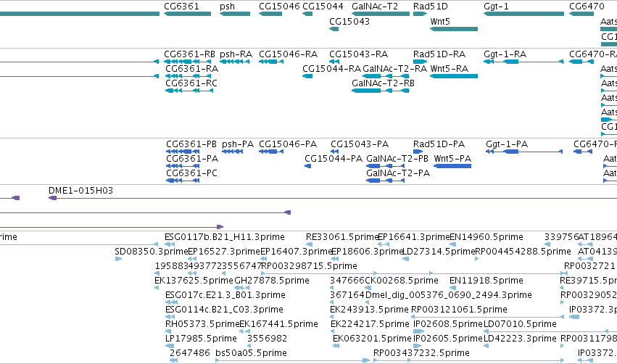
Task: Select protein GalNAc-T2-PA
Action: pos(398,173)
